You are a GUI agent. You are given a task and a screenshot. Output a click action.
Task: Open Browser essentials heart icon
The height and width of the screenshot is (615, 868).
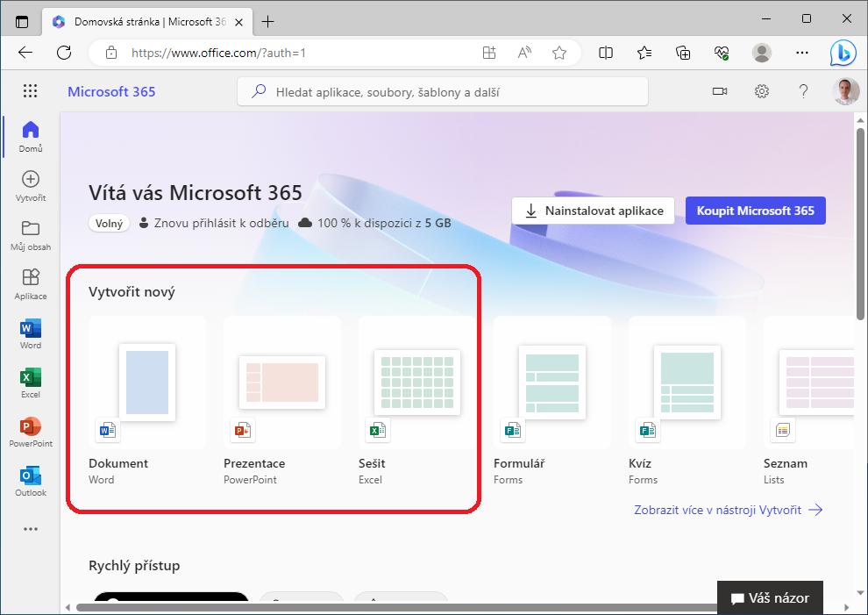722,53
